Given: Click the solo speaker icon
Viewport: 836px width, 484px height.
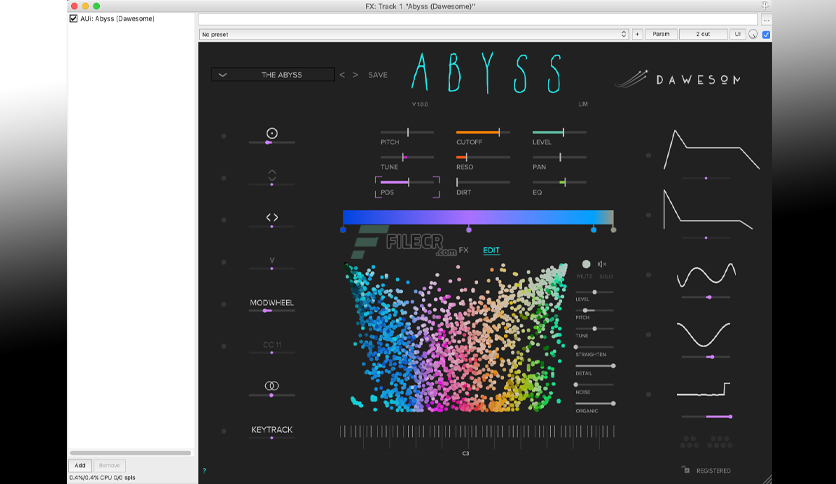Looking at the screenshot, I should [x=602, y=264].
